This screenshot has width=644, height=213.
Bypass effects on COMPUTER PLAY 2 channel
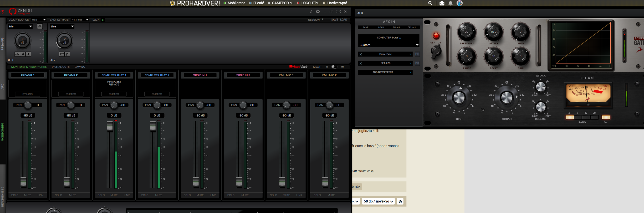pyautogui.click(x=157, y=94)
